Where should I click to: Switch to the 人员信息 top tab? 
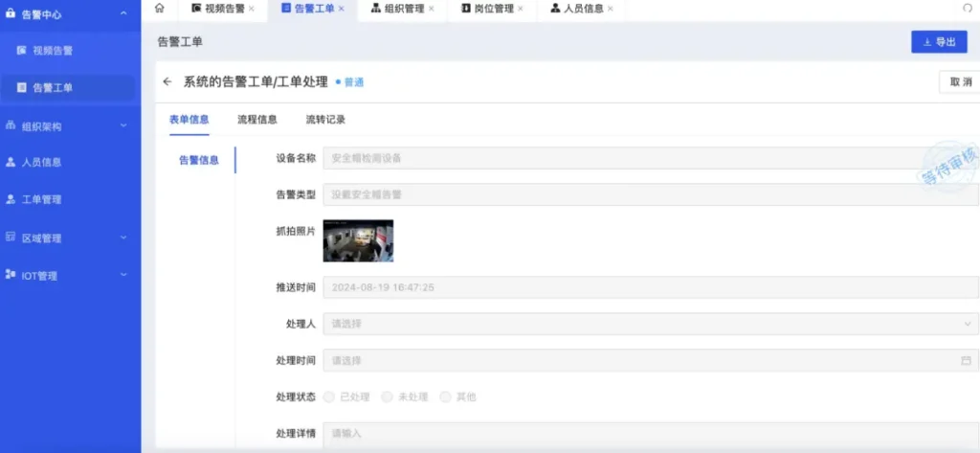[x=582, y=9]
